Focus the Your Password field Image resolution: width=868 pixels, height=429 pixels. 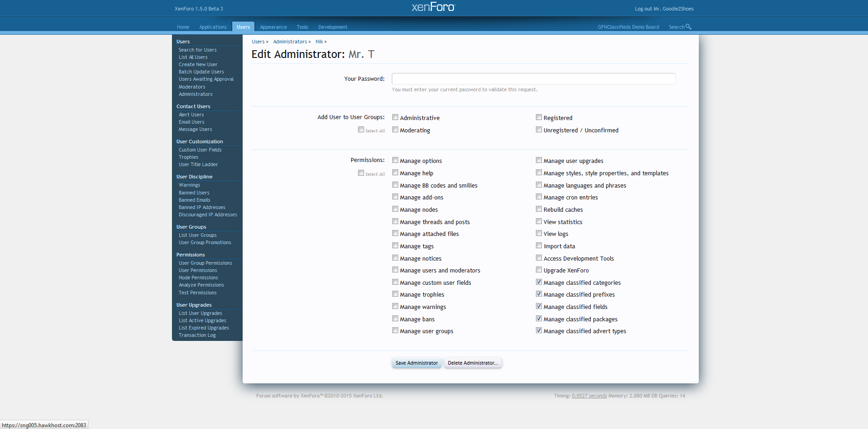click(534, 78)
